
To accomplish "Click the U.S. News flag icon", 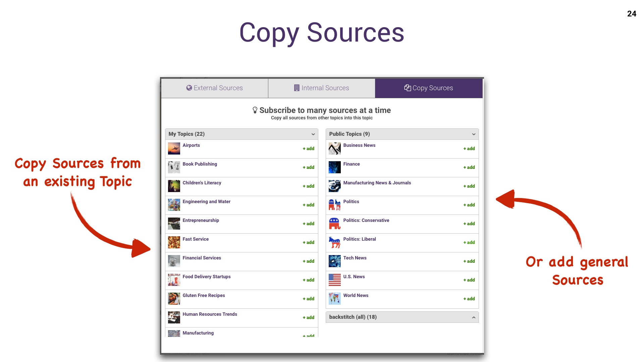I will point(334,280).
